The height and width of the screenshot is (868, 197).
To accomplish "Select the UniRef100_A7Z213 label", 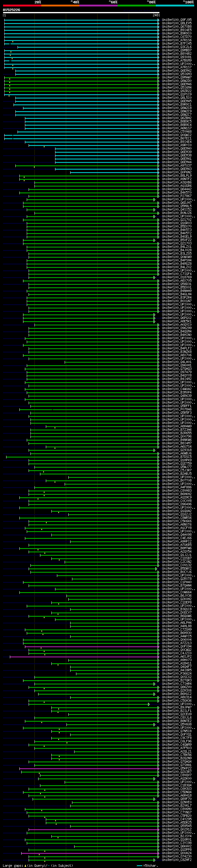I will (176, 644).
